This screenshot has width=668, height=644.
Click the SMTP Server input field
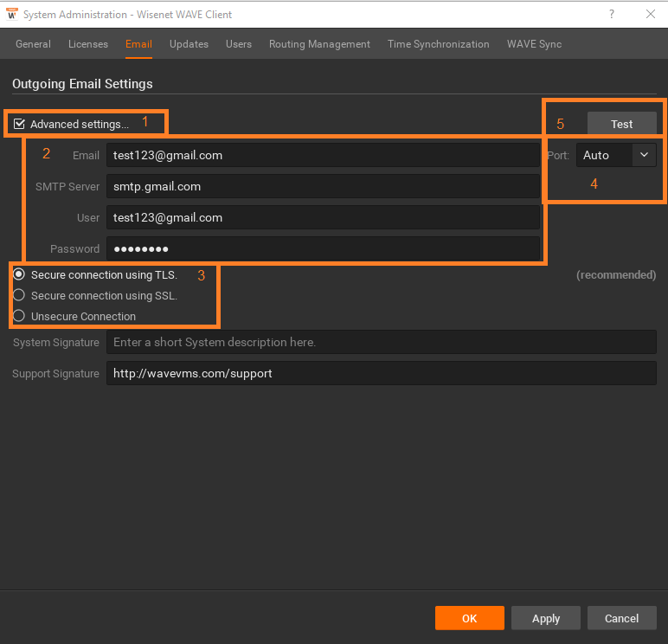click(323, 186)
